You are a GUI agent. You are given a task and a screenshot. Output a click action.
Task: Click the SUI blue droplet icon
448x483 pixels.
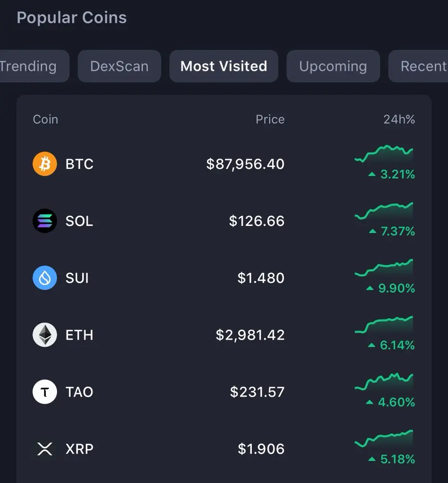(x=45, y=278)
